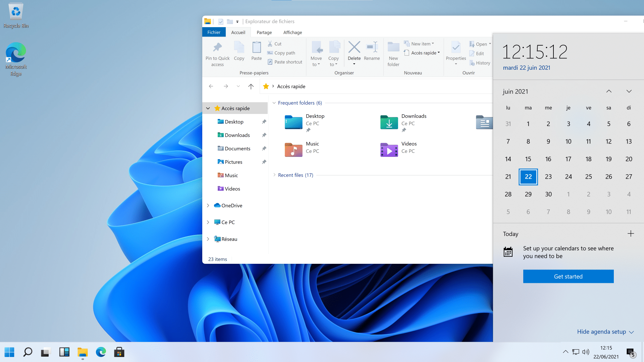644x362 pixels.
Task: Select June 30 on the calendar
Action: coord(548,194)
